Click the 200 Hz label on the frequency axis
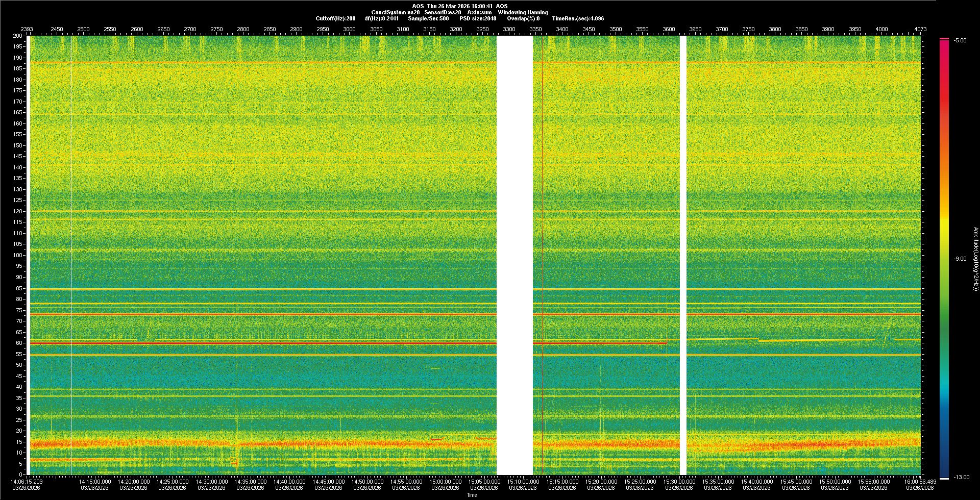Image resolution: width=980 pixels, height=500 pixels. (x=17, y=36)
